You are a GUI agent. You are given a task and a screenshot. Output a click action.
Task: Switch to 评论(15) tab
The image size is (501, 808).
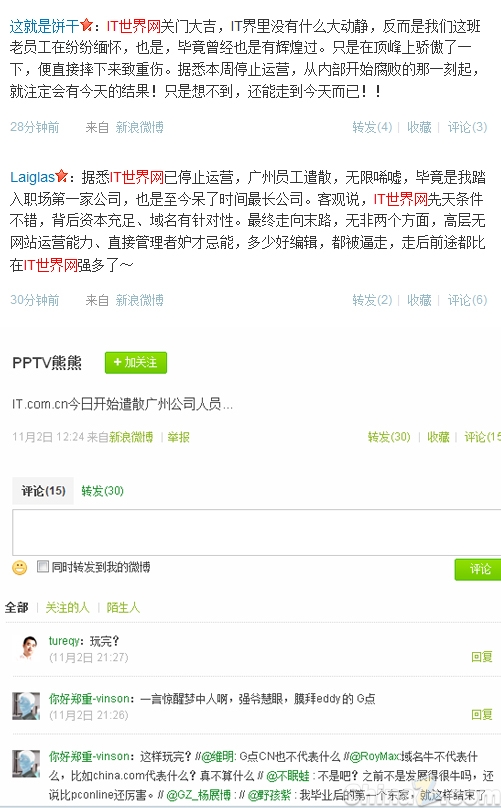[43, 491]
